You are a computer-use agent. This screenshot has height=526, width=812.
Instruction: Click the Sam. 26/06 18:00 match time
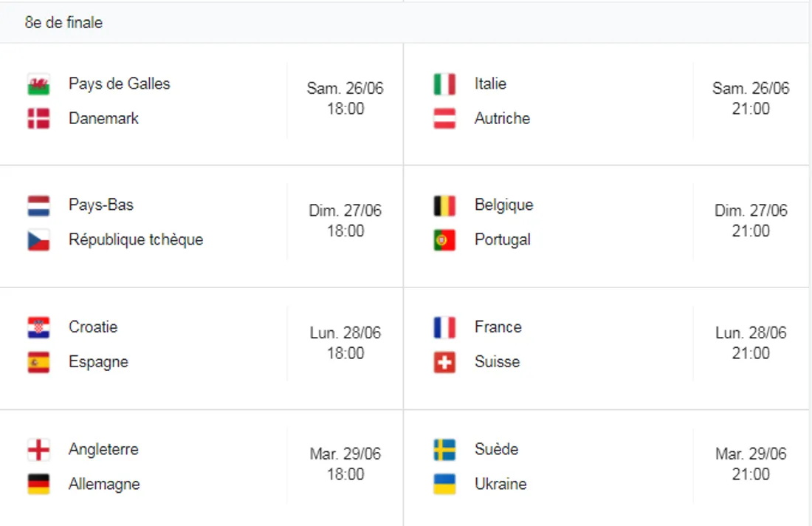point(345,98)
